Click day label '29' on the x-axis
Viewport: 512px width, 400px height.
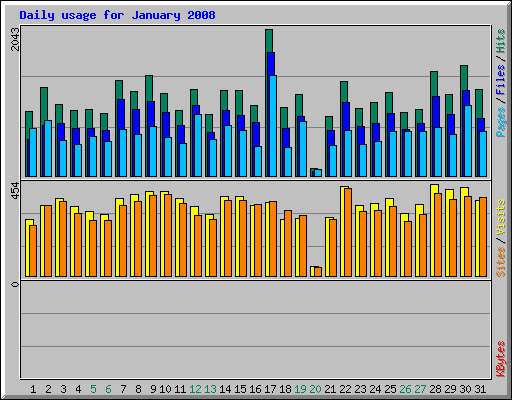pos(450,389)
